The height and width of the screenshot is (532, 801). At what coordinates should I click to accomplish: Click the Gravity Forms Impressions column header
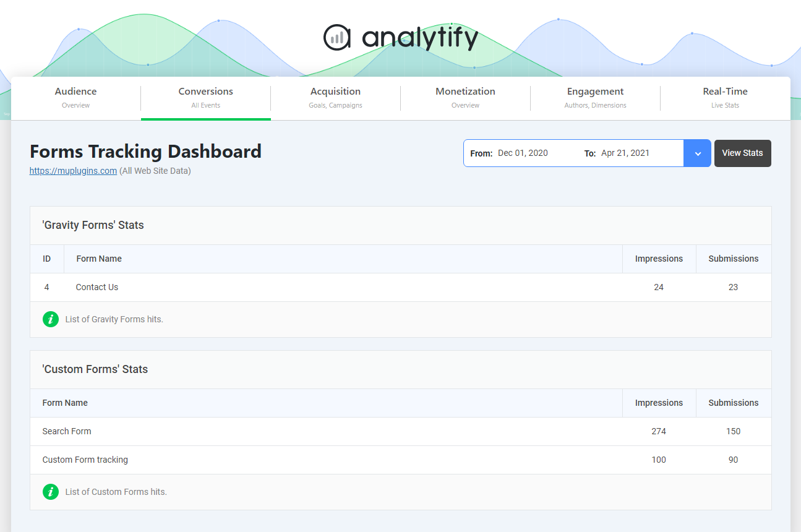click(659, 259)
